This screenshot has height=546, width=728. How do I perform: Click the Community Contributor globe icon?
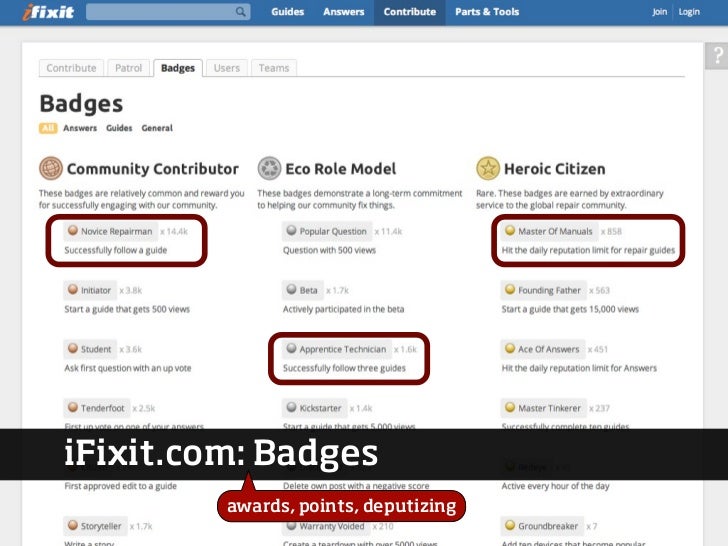[x=51, y=168]
